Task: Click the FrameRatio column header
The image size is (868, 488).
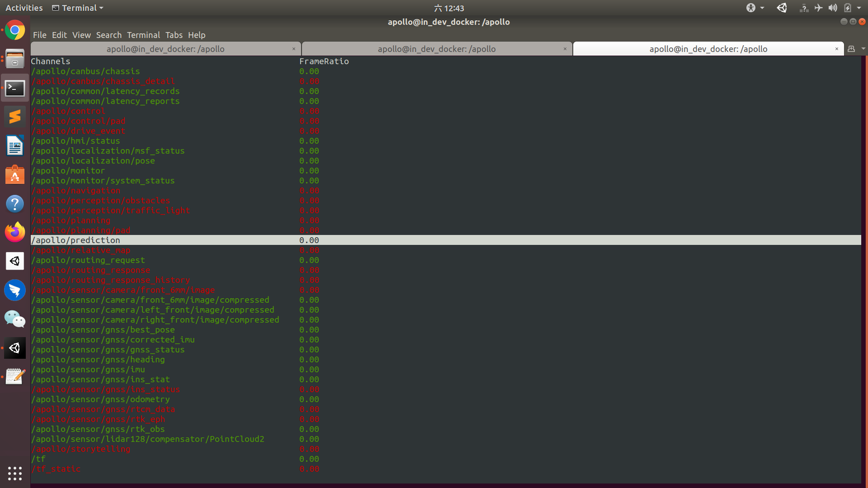Action: (x=324, y=61)
